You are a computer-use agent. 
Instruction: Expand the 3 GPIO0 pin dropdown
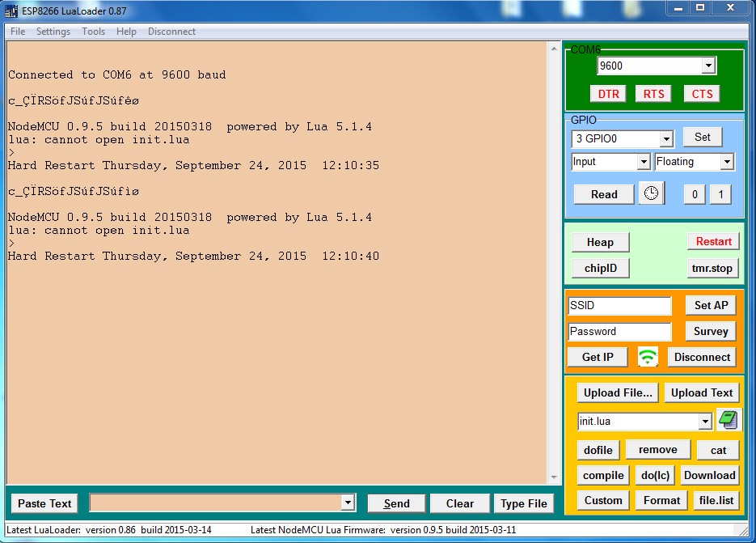[666, 139]
